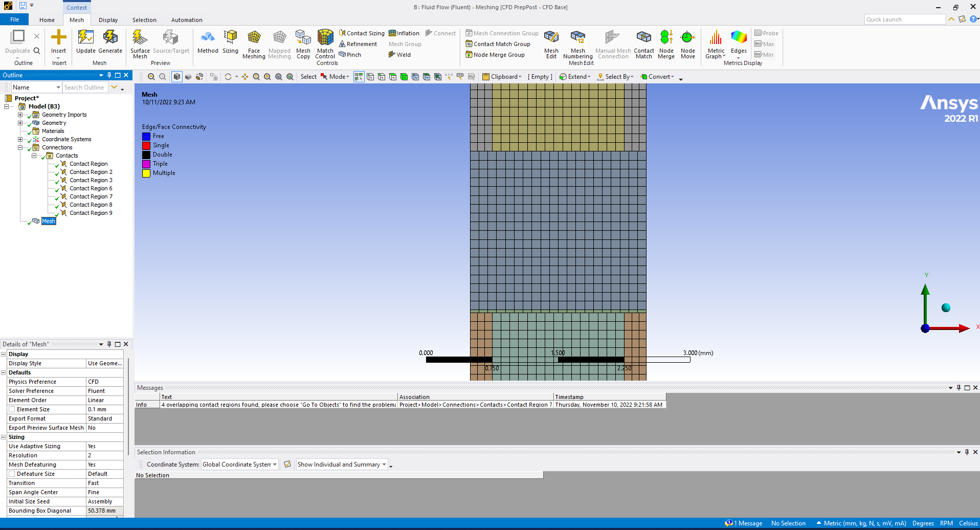Switch to the Display ribbon tab
This screenshot has width=980, height=530.
(x=108, y=20)
